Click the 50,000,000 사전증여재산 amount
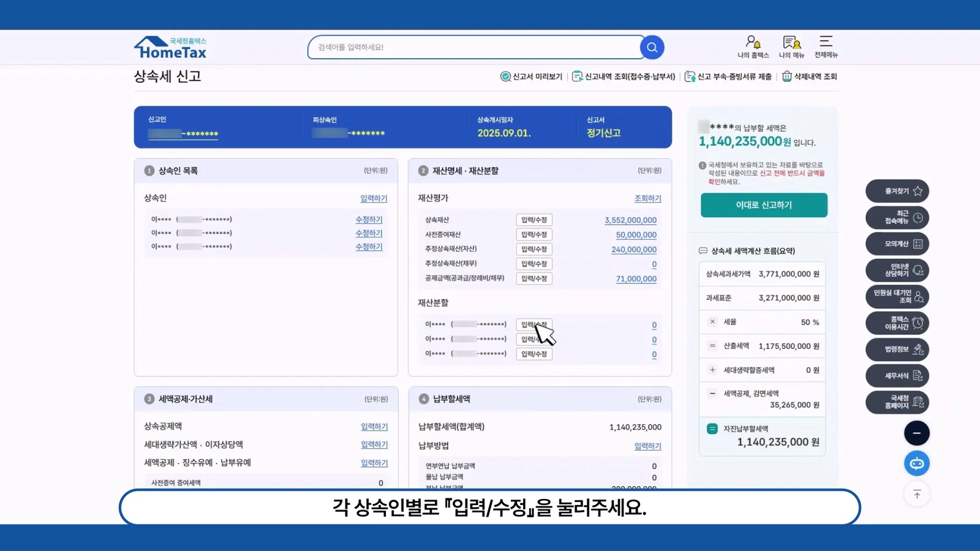The height and width of the screenshot is (551, 980). (x=636, y=235)
